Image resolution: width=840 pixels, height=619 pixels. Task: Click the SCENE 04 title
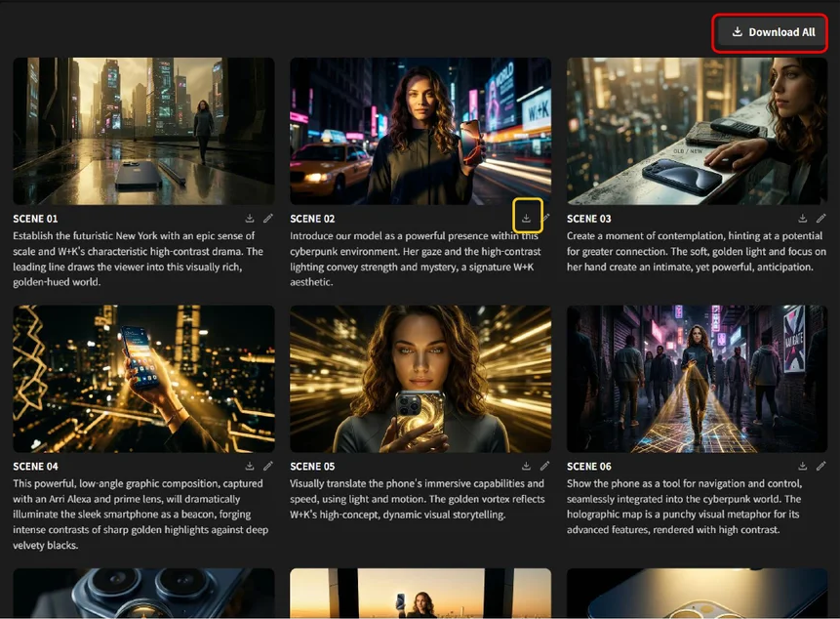[x=35, y=467]
